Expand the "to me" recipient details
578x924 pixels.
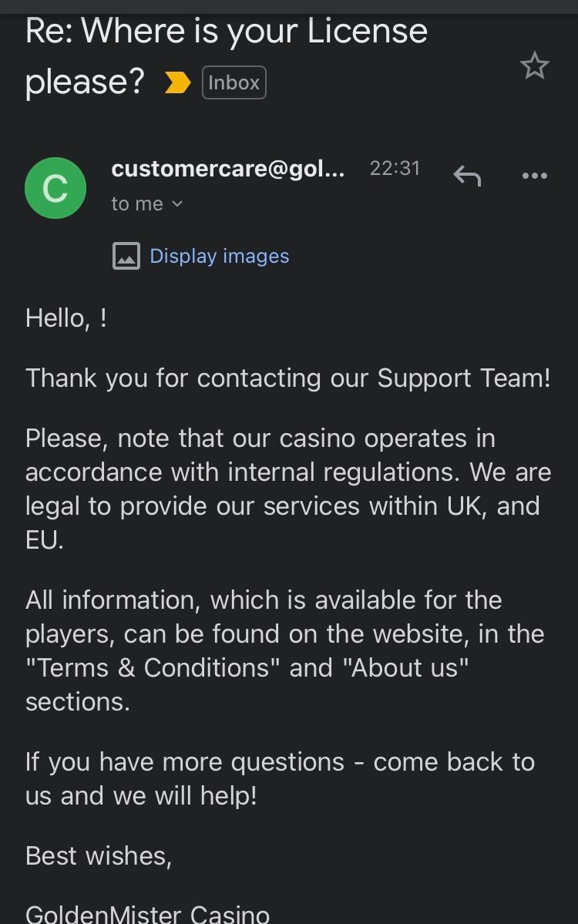pyautogui.click(x=177, y=204)
